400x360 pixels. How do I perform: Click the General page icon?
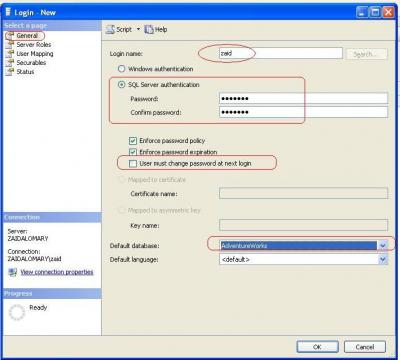click(10, 36)
